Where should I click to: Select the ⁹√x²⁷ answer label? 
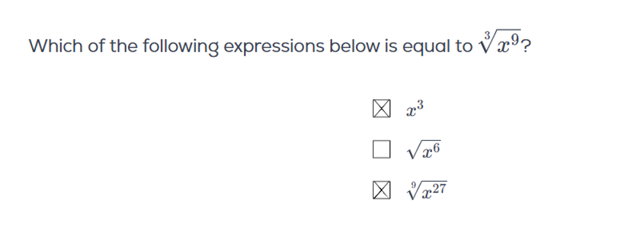(427, 191)
